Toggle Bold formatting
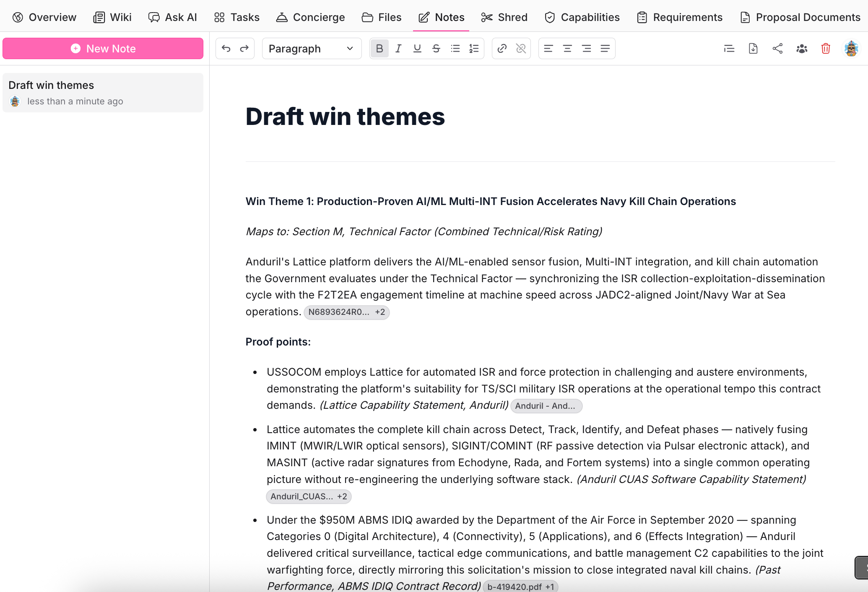The height and width of the screenshot is (592, 868). [x=379, y=49]
